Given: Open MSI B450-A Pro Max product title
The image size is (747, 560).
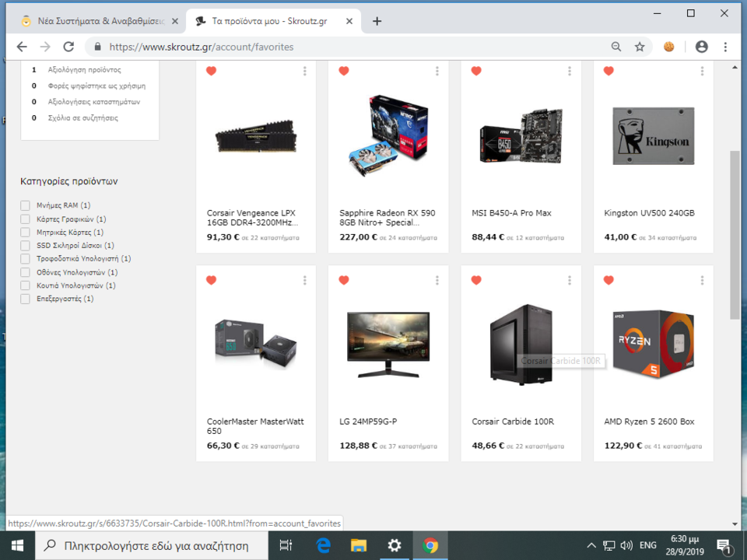Looking at the screenshot, I should pos(511,213).
